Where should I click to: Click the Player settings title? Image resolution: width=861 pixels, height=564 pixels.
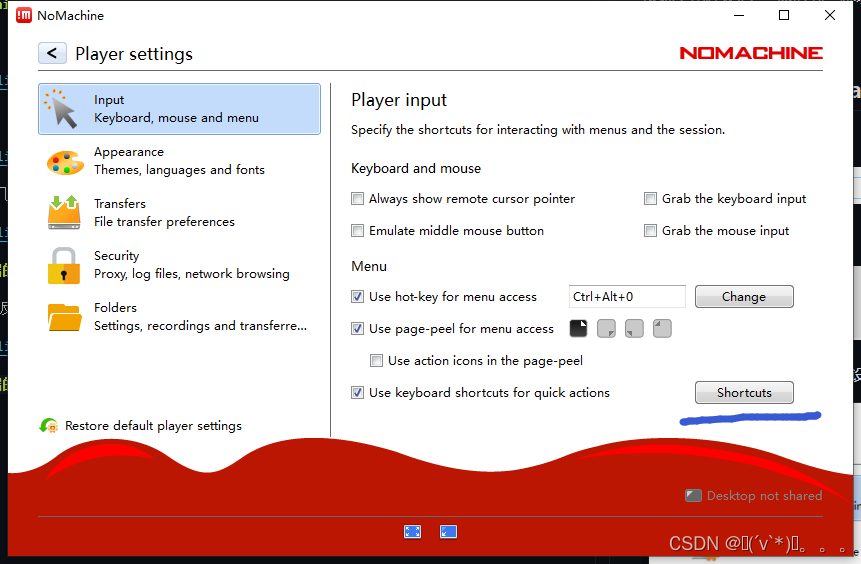(x=134, y=54)
